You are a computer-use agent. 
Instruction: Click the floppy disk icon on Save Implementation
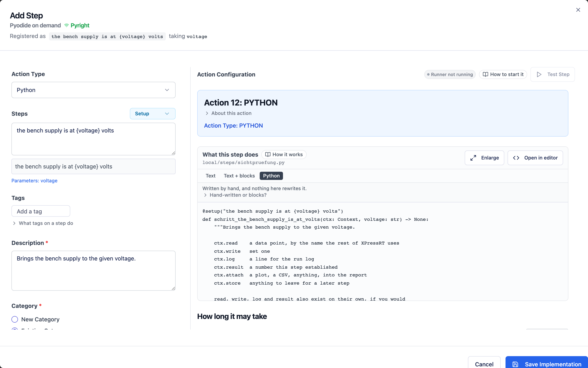[515, 364]
